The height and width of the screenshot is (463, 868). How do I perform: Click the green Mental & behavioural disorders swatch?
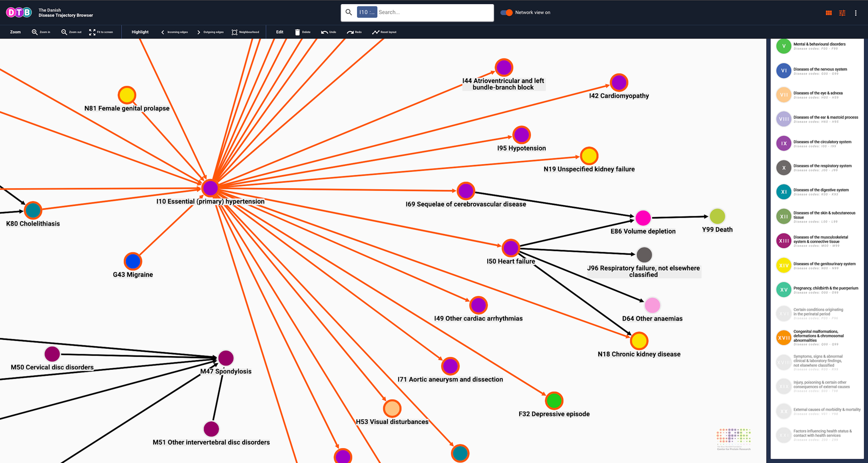784,46
